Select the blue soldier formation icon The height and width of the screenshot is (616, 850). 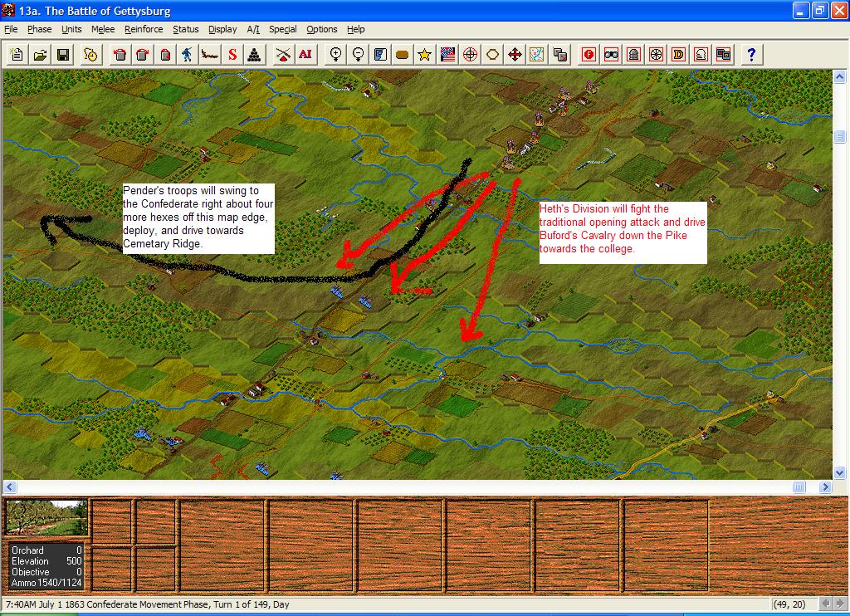(187, 54)
